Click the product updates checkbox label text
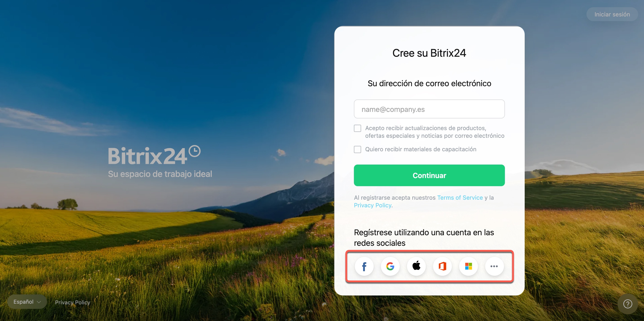Screen dimensions: 644x321 pyautogui.click(x=435, y=132)
